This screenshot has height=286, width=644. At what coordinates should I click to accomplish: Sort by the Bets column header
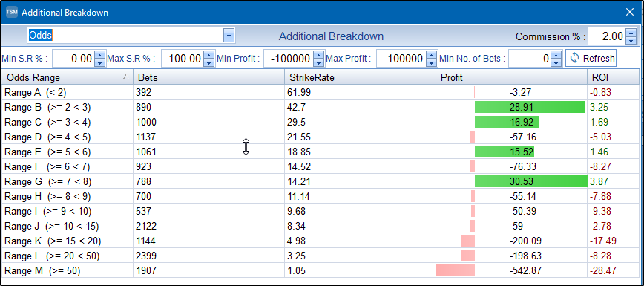point(208,77)
